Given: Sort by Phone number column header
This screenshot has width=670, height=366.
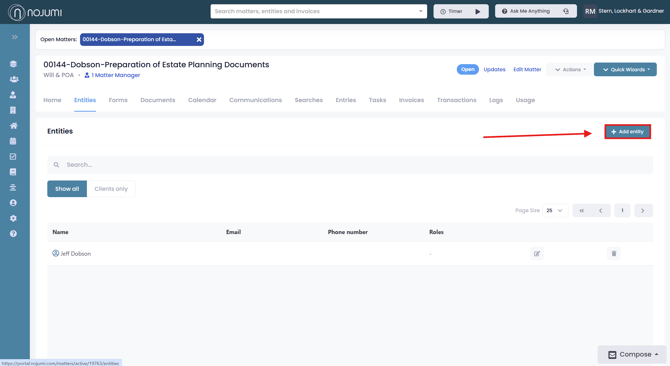Looking at the screenshot, I should tap(348, 232).
